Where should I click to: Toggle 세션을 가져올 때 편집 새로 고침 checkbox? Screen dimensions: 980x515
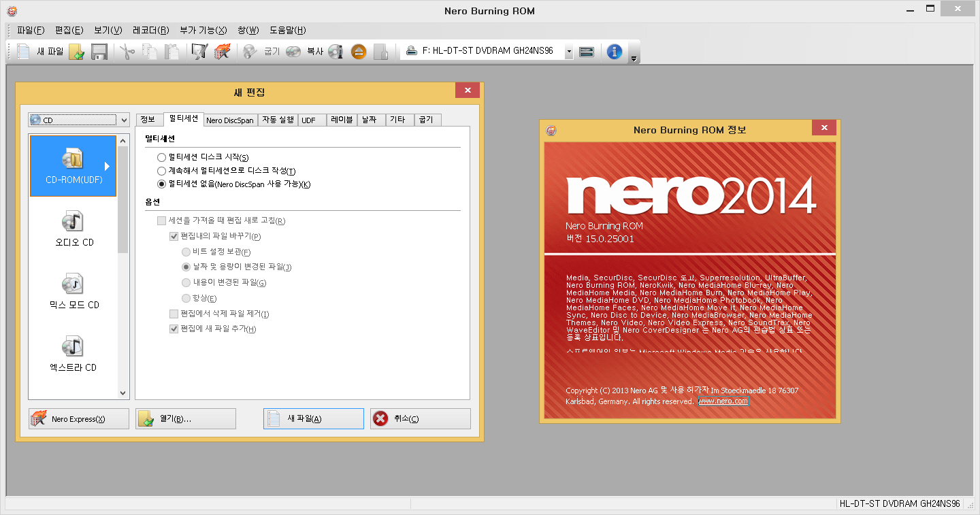pyautogui.click(x=161, y=220)
